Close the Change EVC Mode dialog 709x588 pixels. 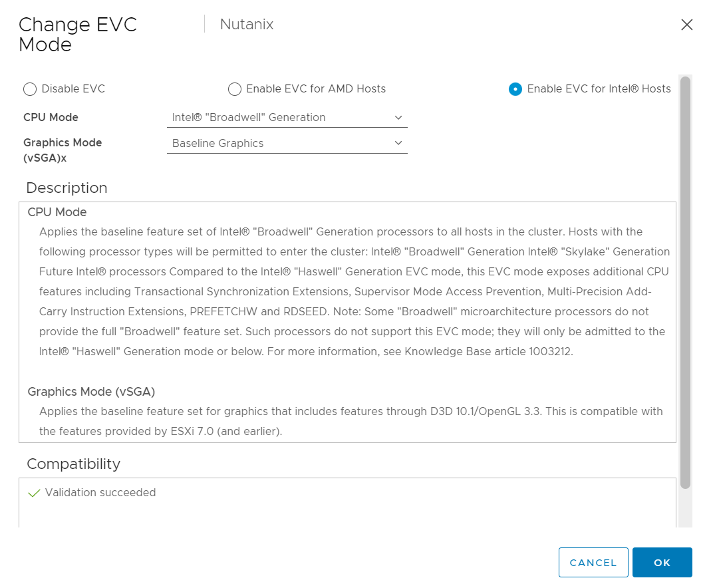coord(687,25)
